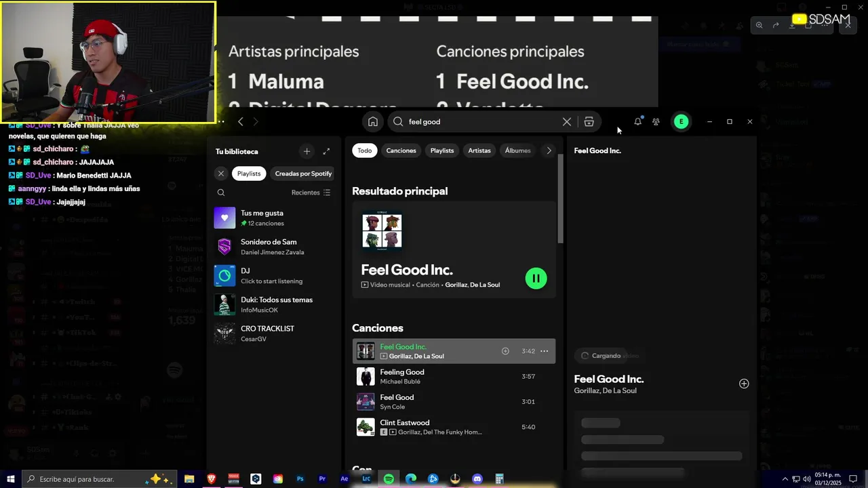This screenshot has height=488, width=868.
Task: Open the Browse icon in the search bar
Action: pos(589,122)
